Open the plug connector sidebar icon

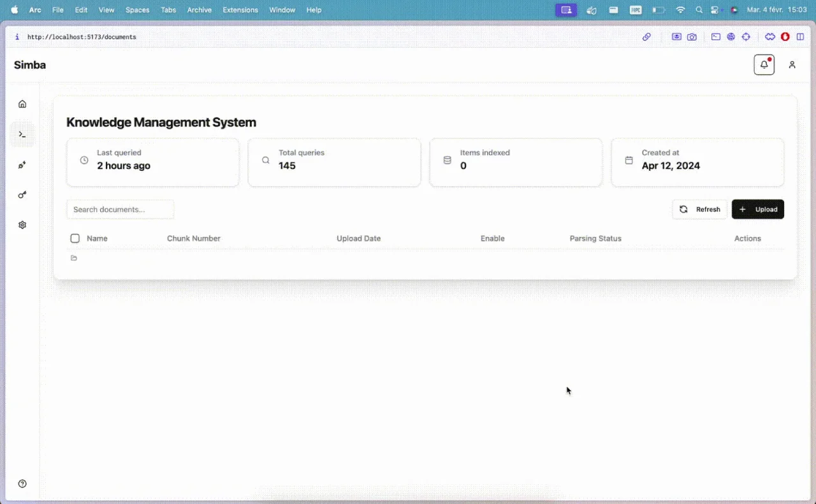click(x=22, y=165)
